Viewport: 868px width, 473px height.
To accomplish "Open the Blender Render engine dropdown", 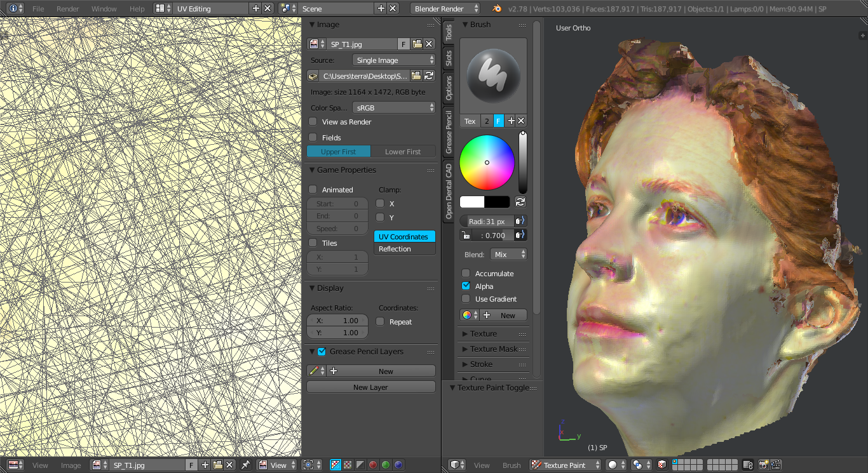I will 446,8.
